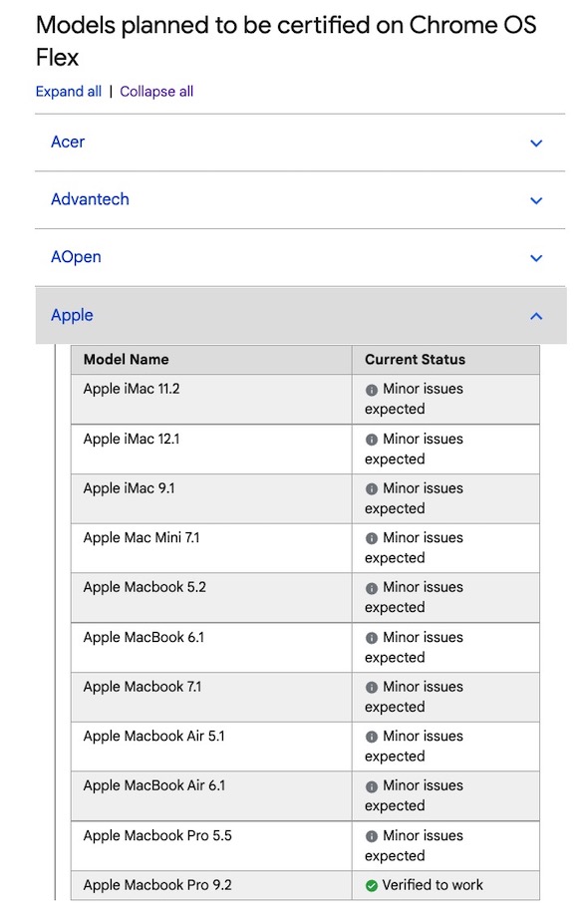Select the Model Name column header
Screen dimensions: 588x915
point(129,359)
